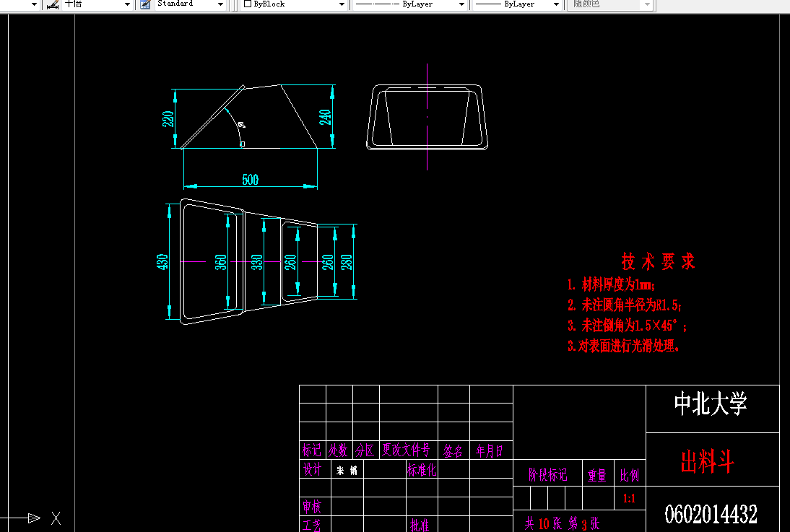Open the 十倍 dimension style dropdown
Image resolution: width=790 pixels, height=532 pixels.
[x=128, y=4]
